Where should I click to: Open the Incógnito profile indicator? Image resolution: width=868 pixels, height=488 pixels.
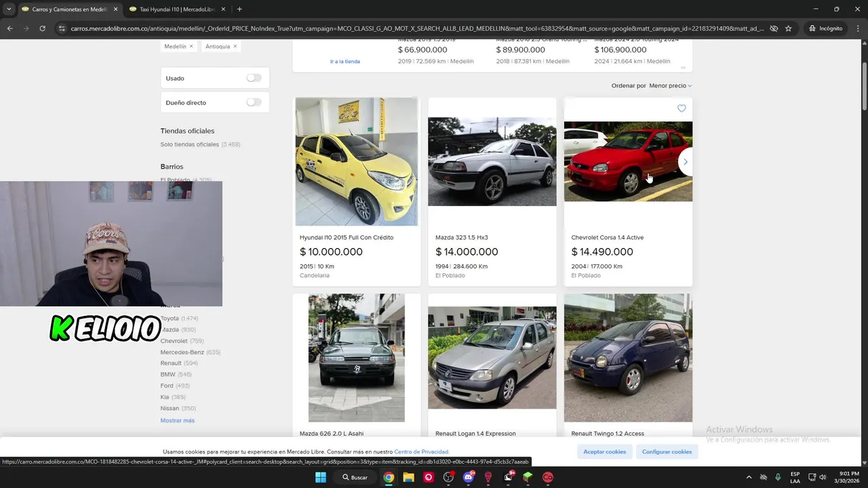coord(826,28)
